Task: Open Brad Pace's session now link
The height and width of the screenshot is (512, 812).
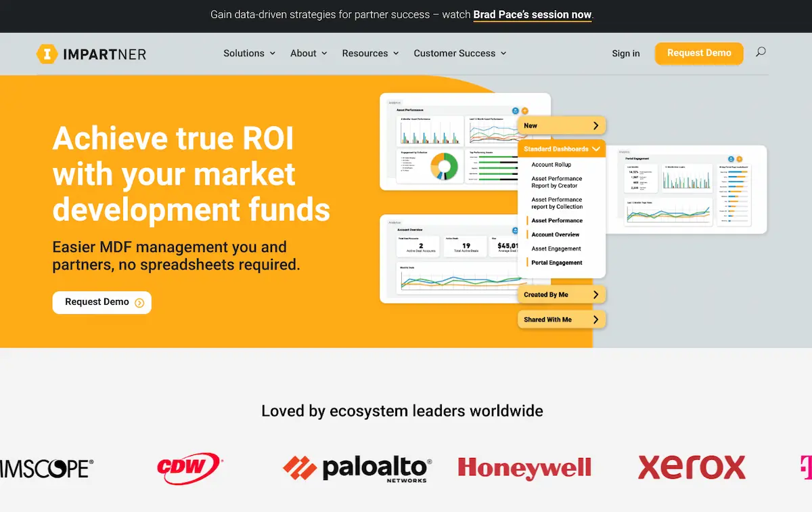Action: [x=533, y=14]
